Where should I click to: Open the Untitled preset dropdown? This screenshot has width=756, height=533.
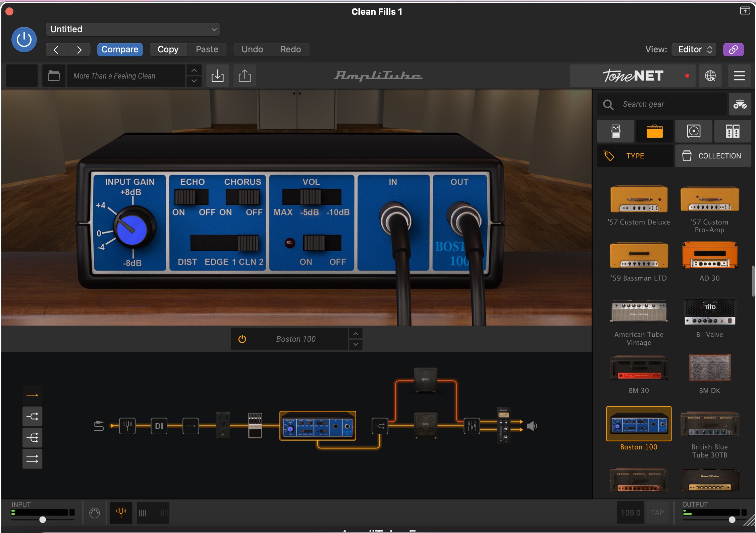click(133, 29)
